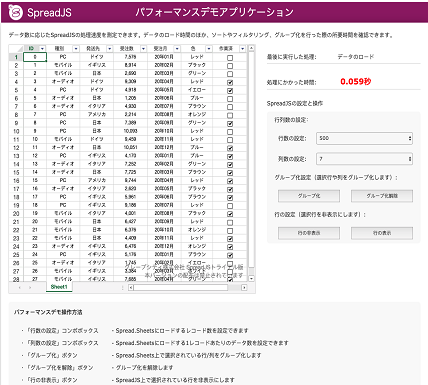The image size is (428, 385).
Task: Uncheck the checkbox in sheet row 12
Action: click(x=230, y=148)
